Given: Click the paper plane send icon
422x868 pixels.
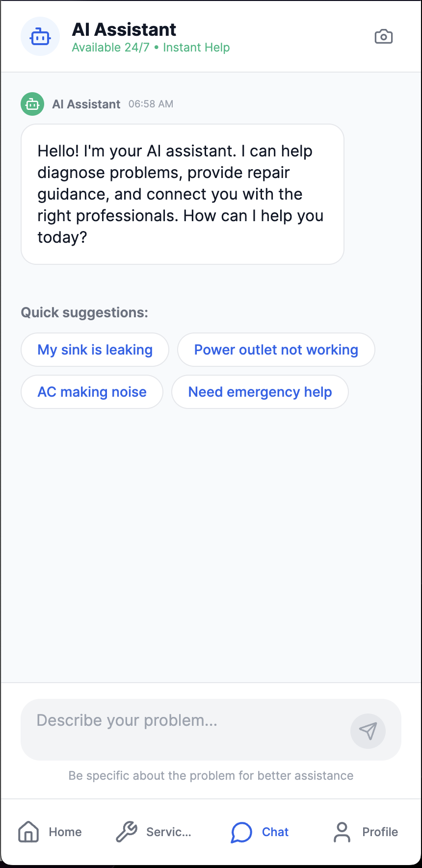Looking at the screenshot, I should (368, 731).
